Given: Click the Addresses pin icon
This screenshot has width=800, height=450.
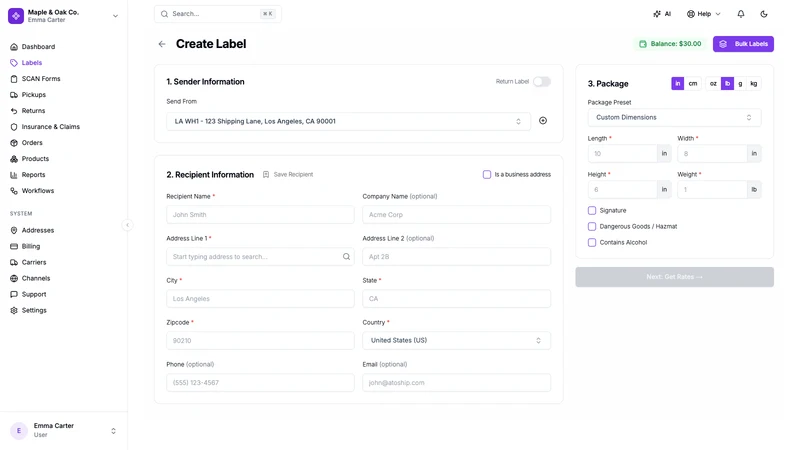Looking at the screenshot, I should [14, 231].
